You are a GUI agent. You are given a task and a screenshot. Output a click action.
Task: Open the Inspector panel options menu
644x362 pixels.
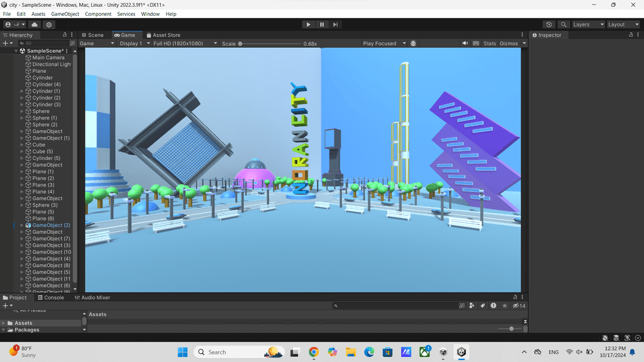638,35
